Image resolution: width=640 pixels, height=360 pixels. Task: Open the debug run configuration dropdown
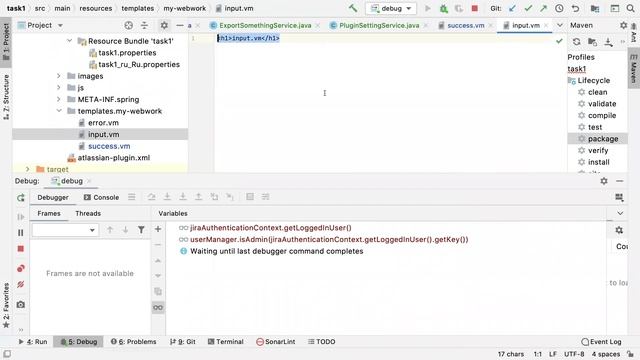[x=391, y=8]
